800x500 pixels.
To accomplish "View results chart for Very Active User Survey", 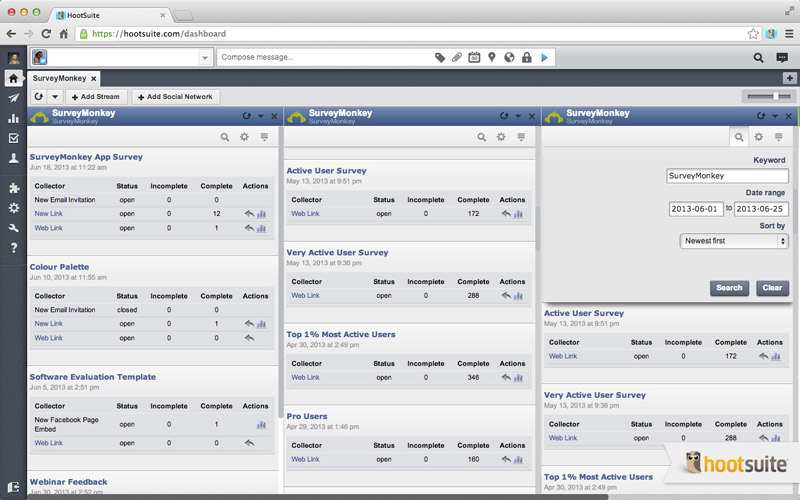I will (519, 296).
